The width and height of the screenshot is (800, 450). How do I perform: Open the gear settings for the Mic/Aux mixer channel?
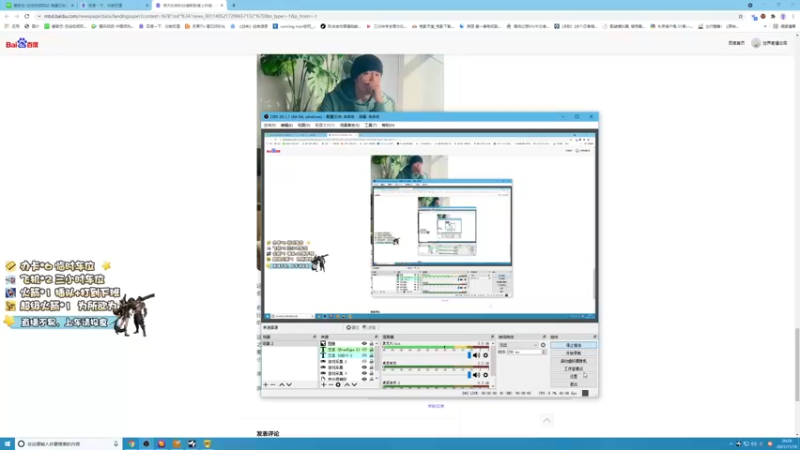point(486,355)
